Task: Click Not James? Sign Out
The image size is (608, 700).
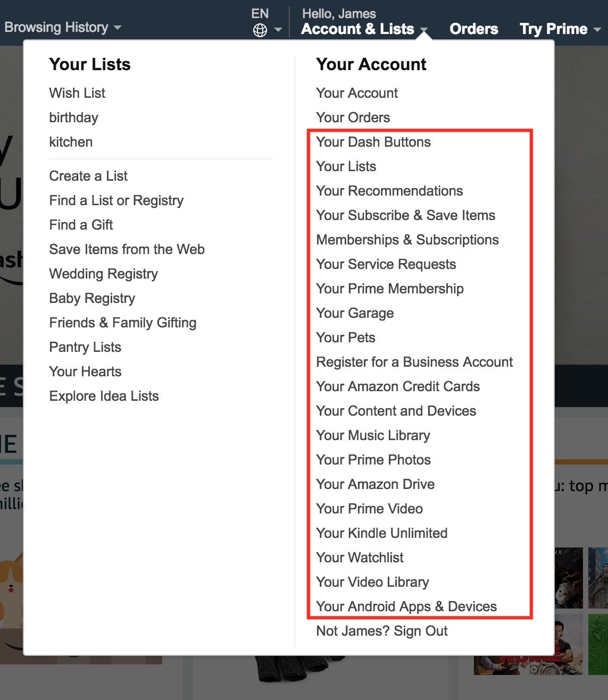Action: [381, 631]
